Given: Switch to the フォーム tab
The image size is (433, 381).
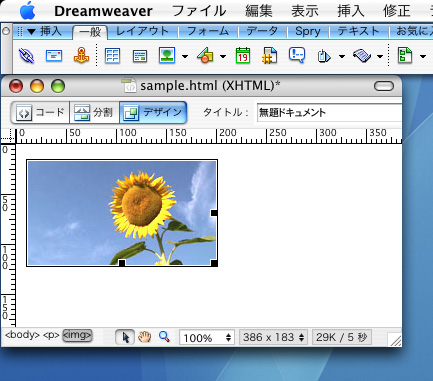Looking at the screenshot, I should tap(208, 32).
